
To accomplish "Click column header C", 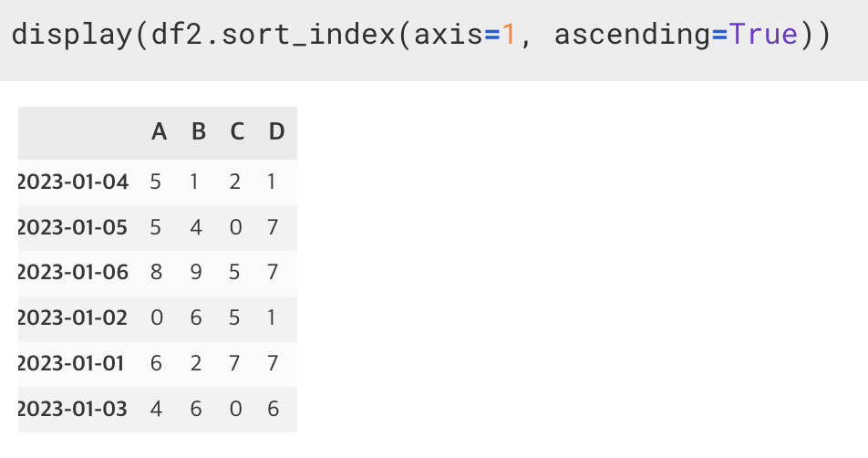I will pyautogui.click(x=237, y=131).
